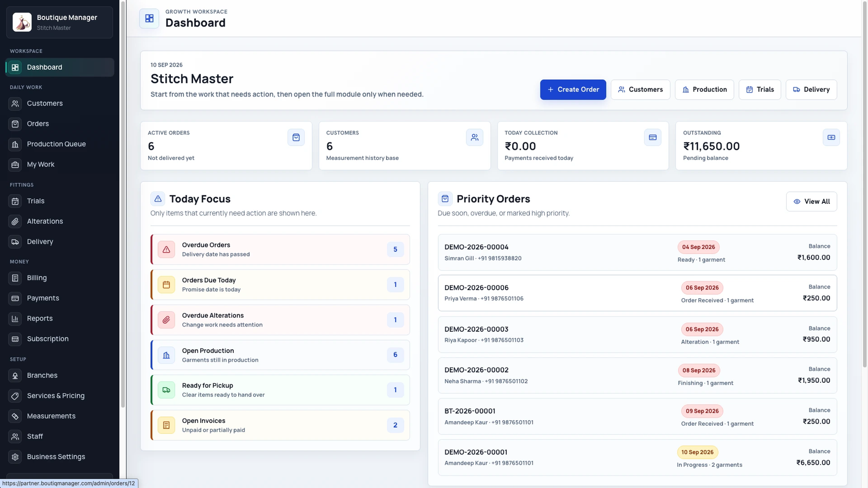The height and width of the screenshot is (488, 868).
Task: Click the Today Focus header triangle icon
Action: click(x=158, y=199)
